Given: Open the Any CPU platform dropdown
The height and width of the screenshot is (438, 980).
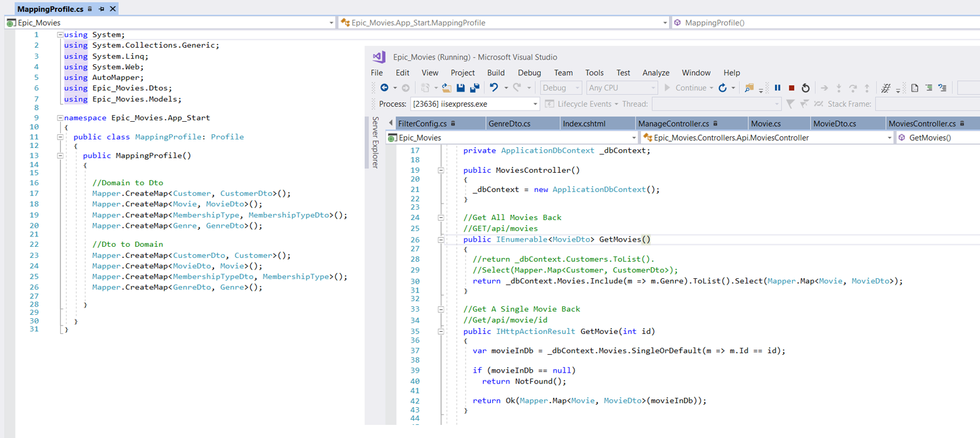Looking at the screenshot, I should (622, 88).
